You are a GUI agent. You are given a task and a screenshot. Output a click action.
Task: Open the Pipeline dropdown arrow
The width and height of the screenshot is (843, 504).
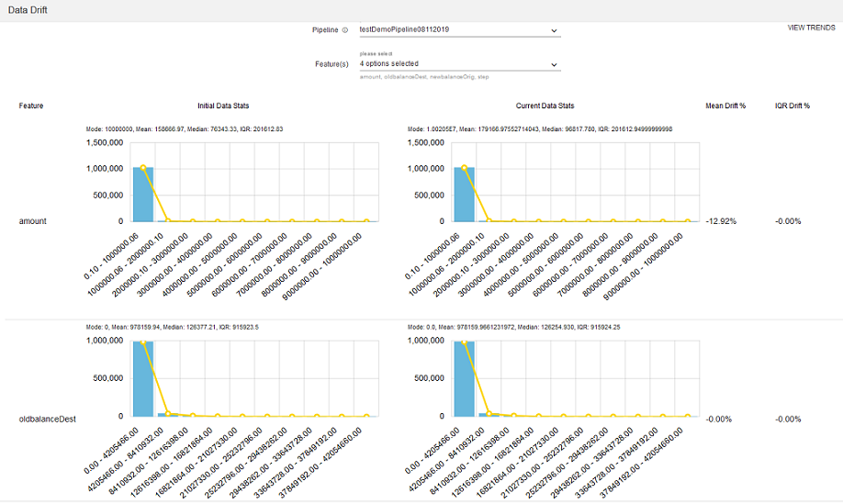pyautogui.click(x=554, y=31)
